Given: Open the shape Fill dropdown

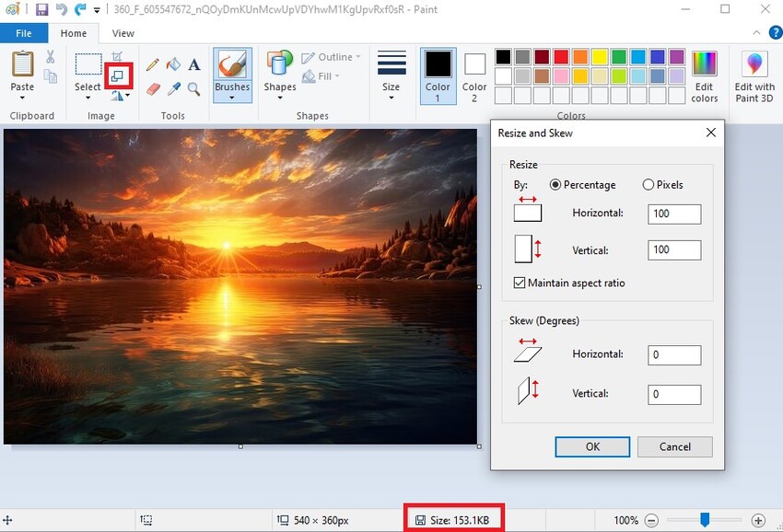Looking at the screenshot, I should [321, 76].
